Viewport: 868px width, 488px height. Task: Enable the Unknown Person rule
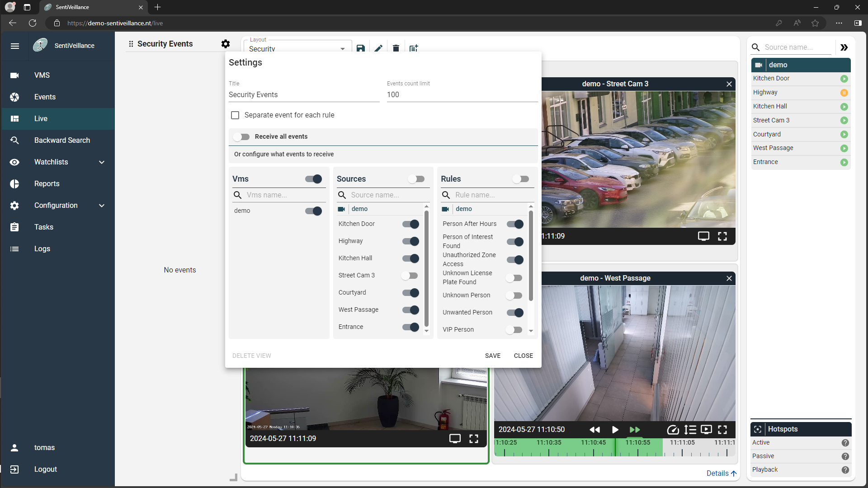click(x=514, y=296)
